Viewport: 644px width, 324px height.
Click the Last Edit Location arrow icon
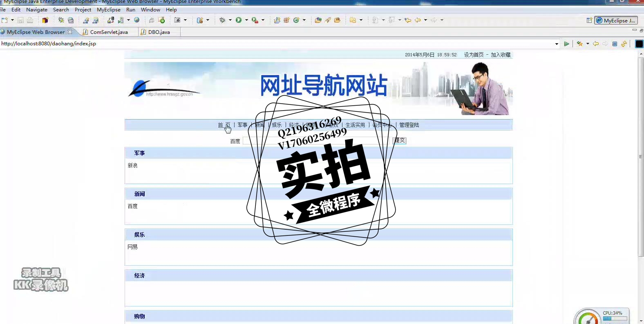coord(408,20)
